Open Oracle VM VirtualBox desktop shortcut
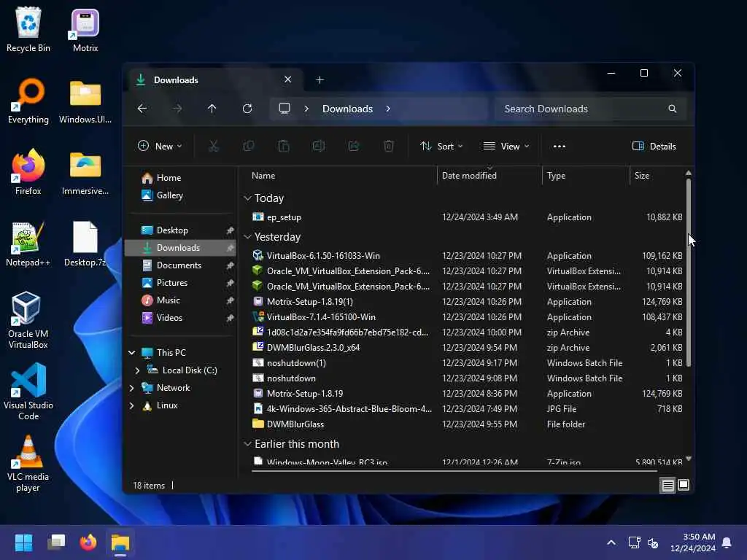 click(x=28, y=320)
